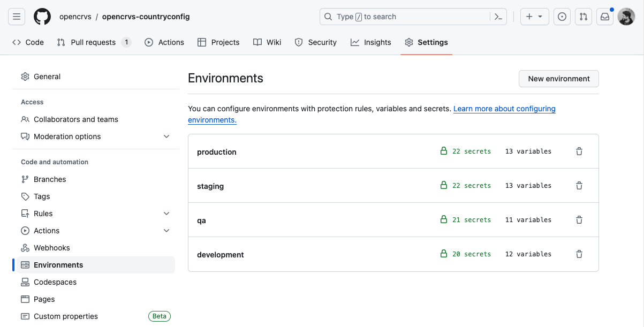This screenshot has height=327, width=644.
Task: Click 12 variables in development row
Action: (528, 254)
